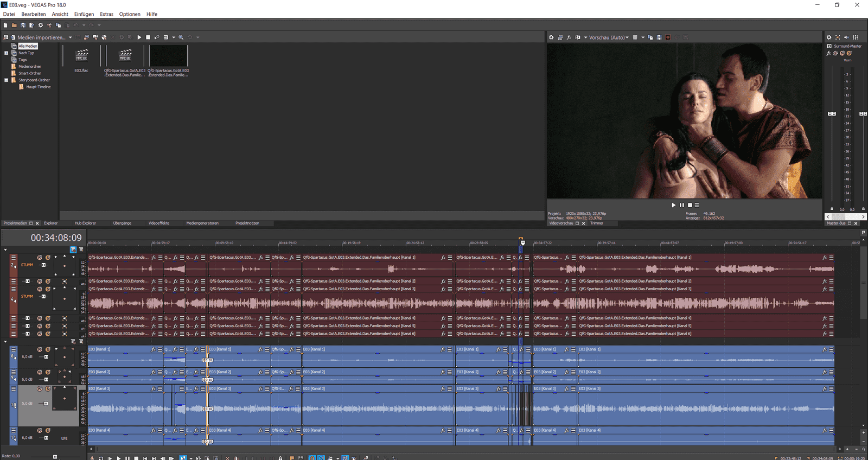Open a project with the folder icon

point(14,25)
